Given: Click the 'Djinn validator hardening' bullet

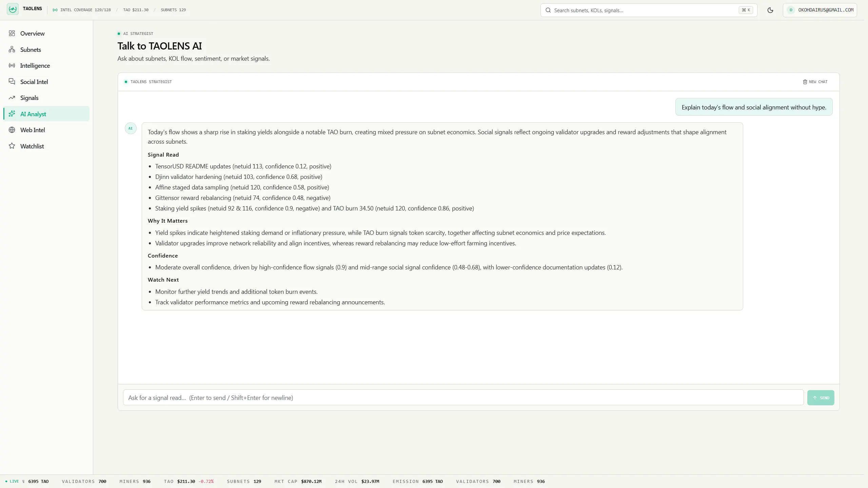Looking at the screenshot, I should click(239, 177).
